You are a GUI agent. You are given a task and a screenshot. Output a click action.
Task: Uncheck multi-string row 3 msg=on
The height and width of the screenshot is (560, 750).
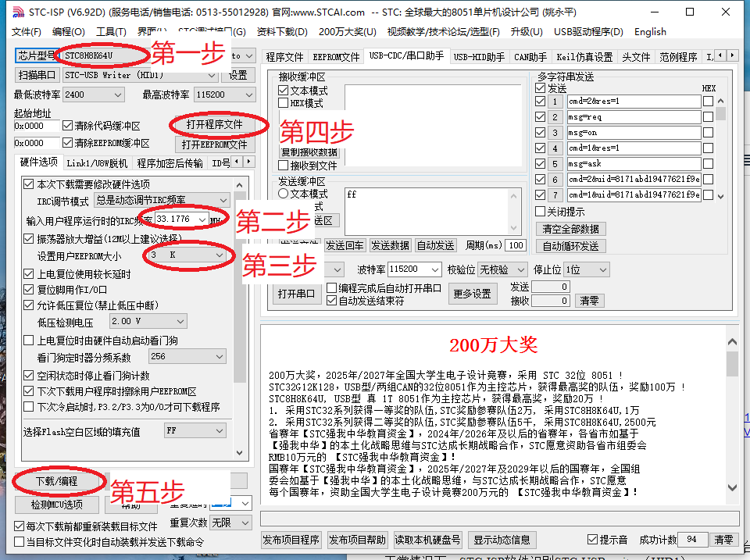click(541, 133)
